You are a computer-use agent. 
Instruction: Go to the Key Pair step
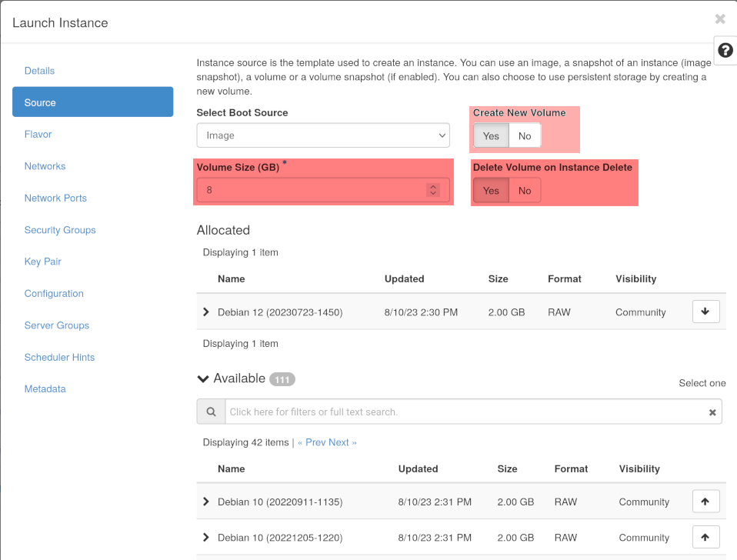point(42,262)
